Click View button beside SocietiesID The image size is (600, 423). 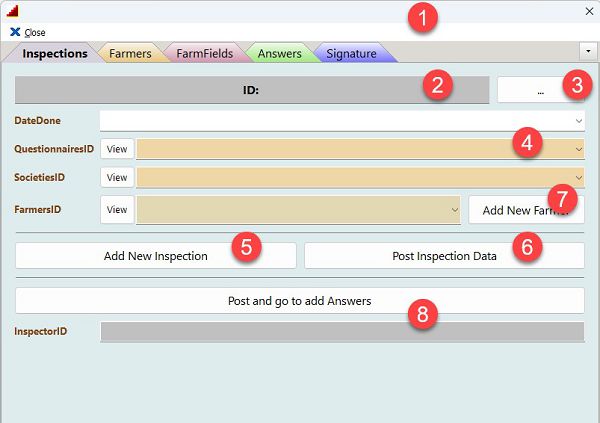tap(117, 178)
